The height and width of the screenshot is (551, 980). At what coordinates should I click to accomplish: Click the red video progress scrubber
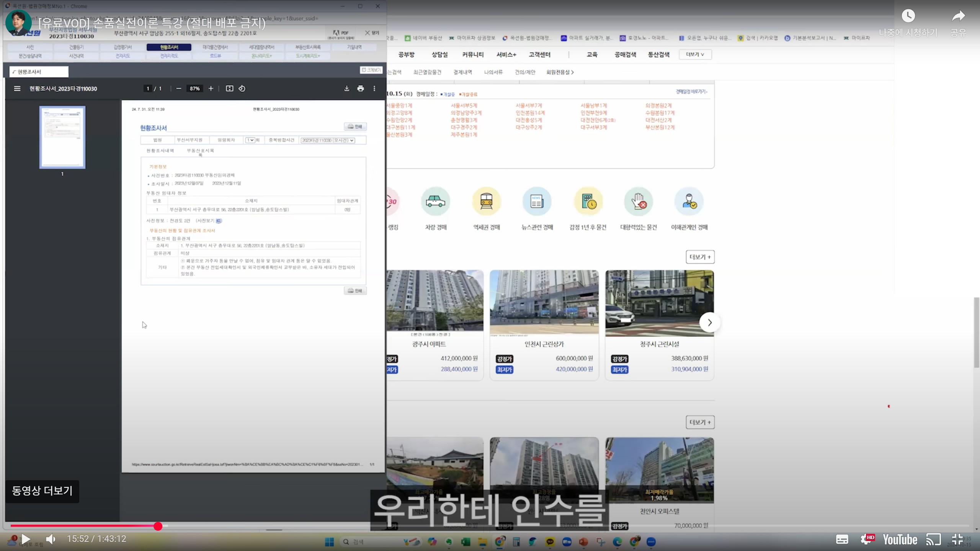(x=158, y=526)
